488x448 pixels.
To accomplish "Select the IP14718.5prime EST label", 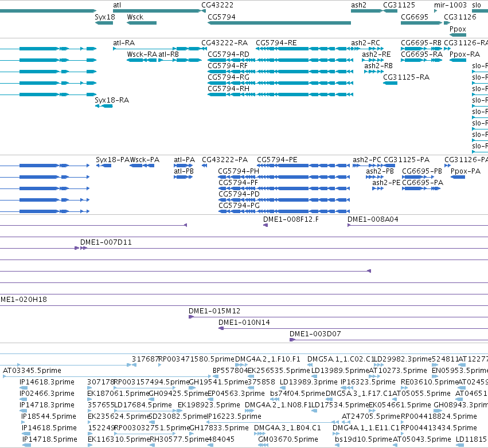I will 50,439.
